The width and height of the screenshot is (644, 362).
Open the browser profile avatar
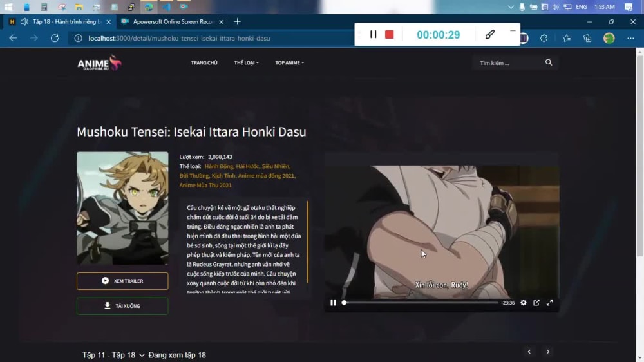609,38
